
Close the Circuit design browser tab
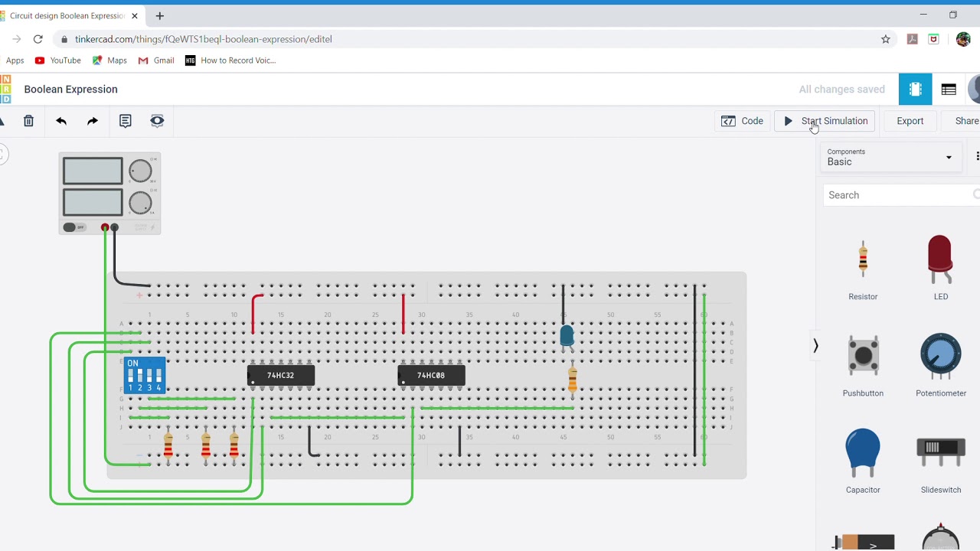pyautogui.click(x=136, y=15)
